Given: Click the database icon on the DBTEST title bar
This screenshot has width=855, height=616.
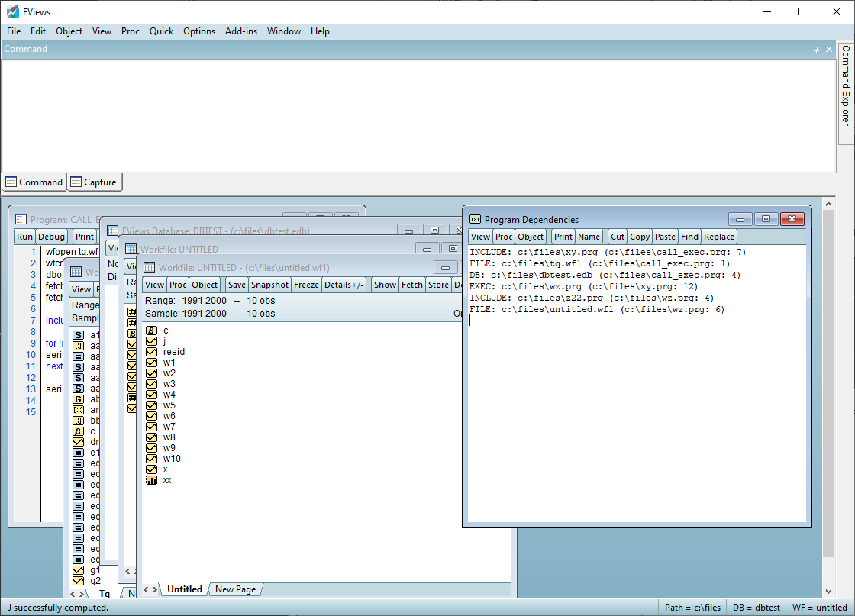Looking at the screenshot, I should click(112, 230).
